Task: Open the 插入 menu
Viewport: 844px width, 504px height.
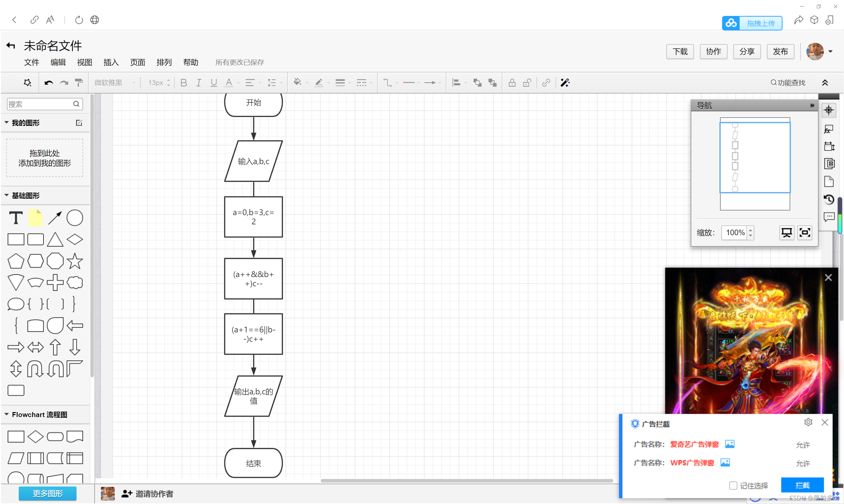Action: click(x=111, y=62)
